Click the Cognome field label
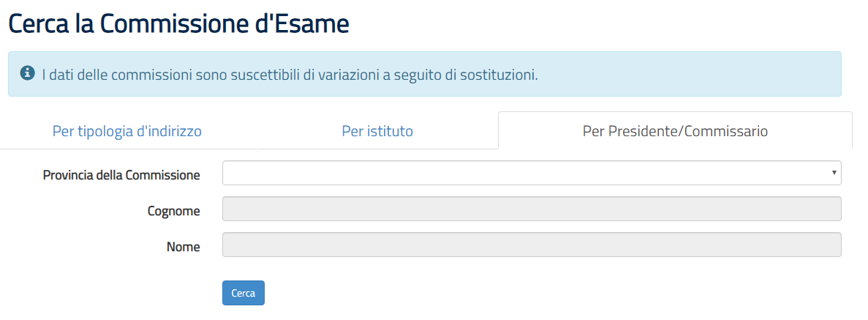 pyautogui.click(x=174, y=212)
